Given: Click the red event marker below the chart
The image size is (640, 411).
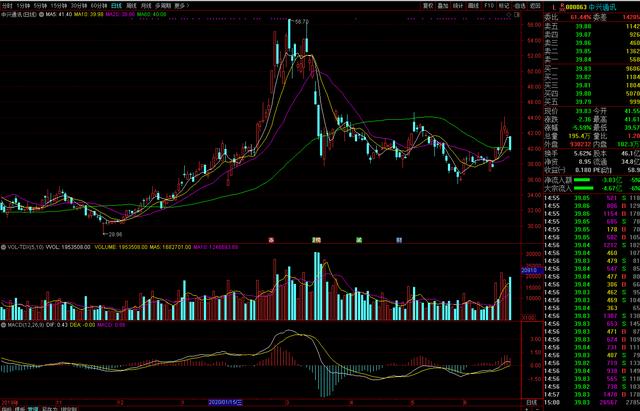Looking at the screenshot, I should pyautogui.click(x=271, y=240).
